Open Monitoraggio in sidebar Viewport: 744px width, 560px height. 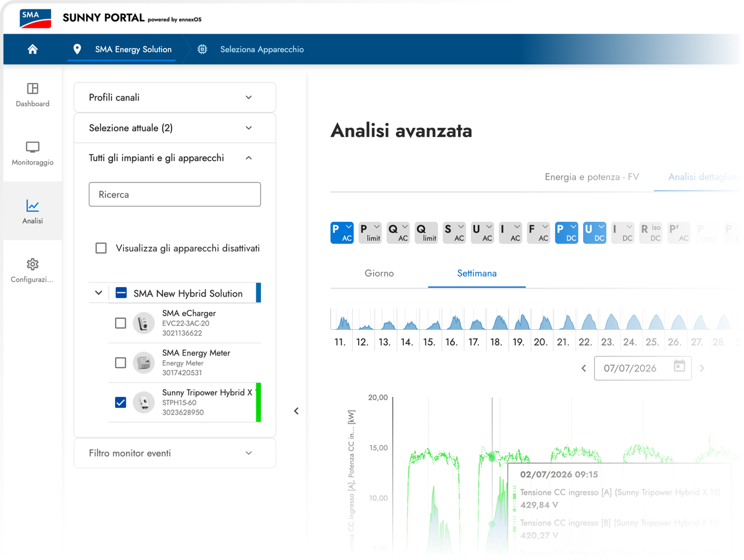tap(33, 153)
